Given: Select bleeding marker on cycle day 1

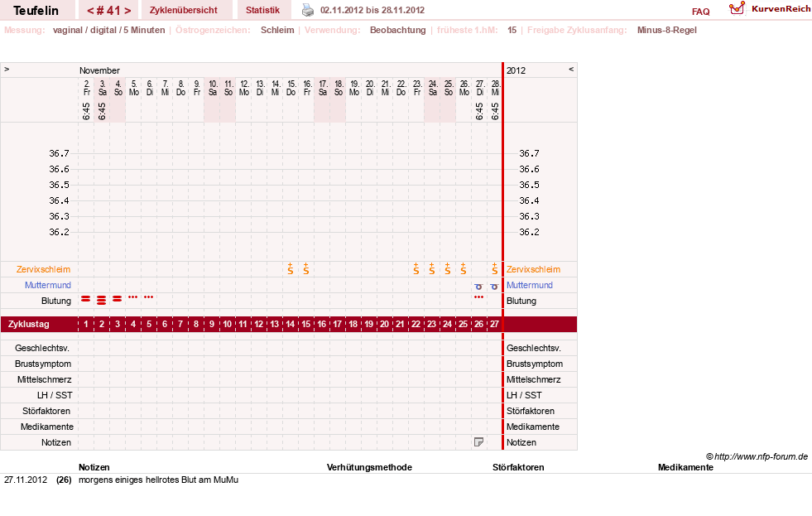Looking at the screenshot, I should [86, 298].
